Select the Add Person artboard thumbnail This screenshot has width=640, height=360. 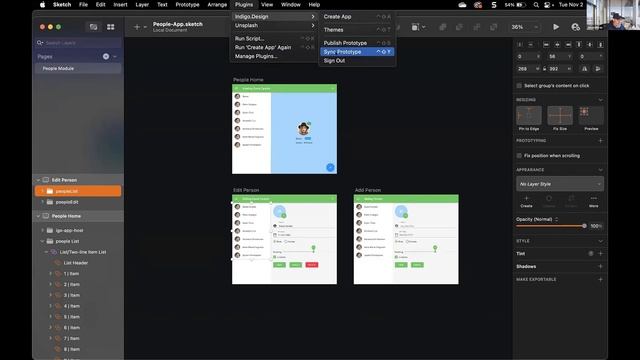click(x=406, y=240)
